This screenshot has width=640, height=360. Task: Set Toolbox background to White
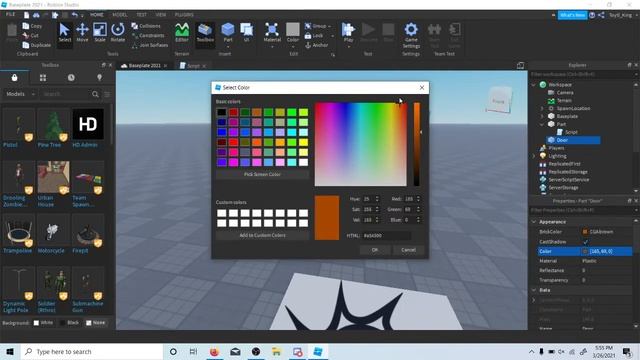point(43,323)
